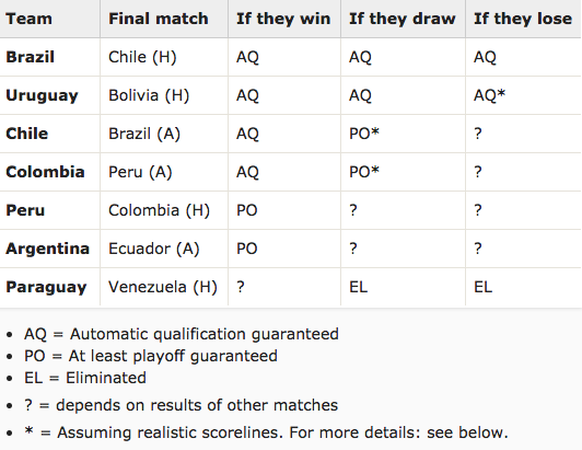The height and width of the screenshot is (450, 582).
Task: Click Paraguay's question mark win cell
Action: tap(241, 287)
